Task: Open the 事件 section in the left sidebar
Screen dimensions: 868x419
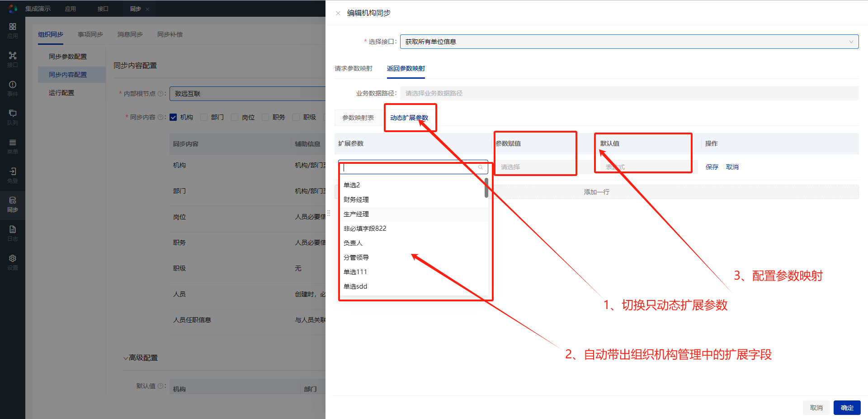Action: [x=13, y=89]
